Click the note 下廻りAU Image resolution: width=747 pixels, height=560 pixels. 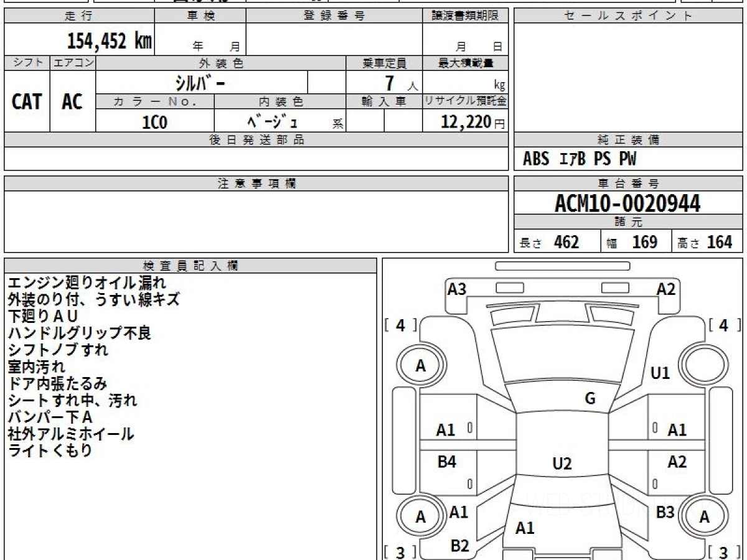43,316
